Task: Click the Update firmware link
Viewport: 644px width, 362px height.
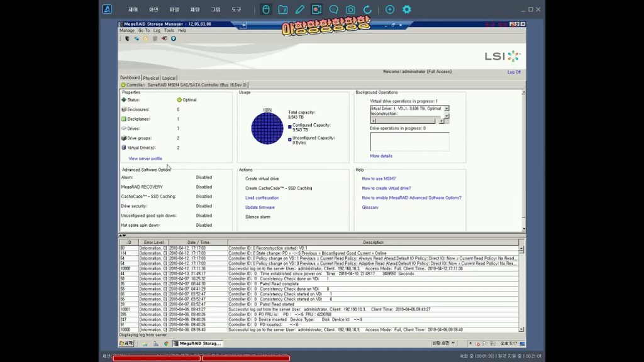Action: (260, 207)
